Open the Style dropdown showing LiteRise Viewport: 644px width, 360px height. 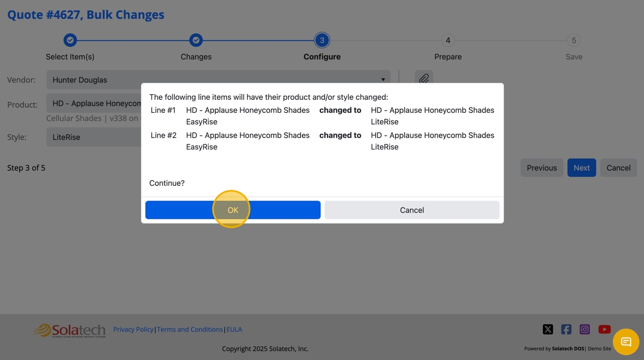(x=94, y=137)
